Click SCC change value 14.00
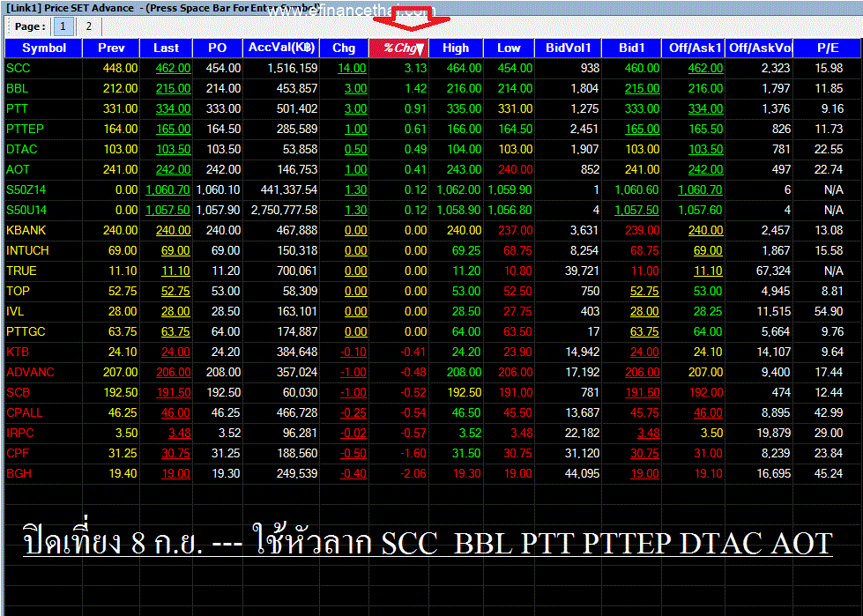Viewport: 863px width, 616px height. point(353,68)
